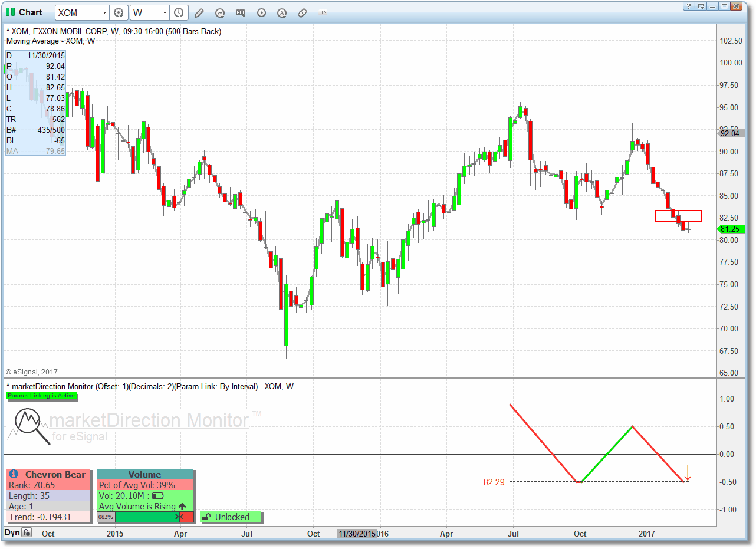Viewport: 756px width, 549px height.
Task: Click the play replay icon
Action: pyautogui.click(x=261, y=12)
